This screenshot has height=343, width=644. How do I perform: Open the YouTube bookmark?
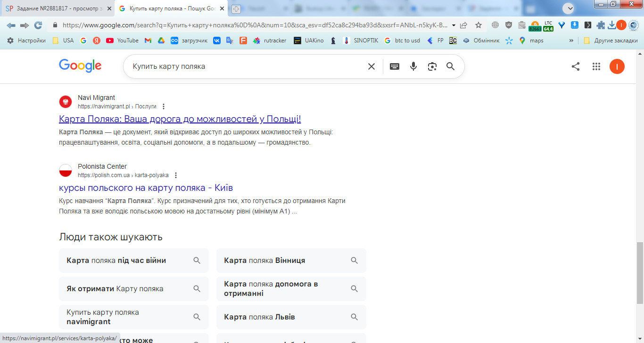pyautogui.click(x=122, y=41)
